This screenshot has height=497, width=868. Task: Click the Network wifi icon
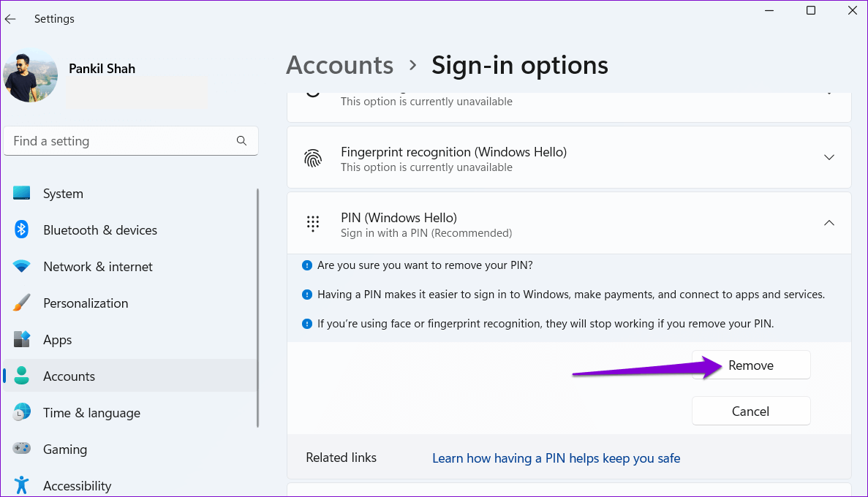point(22,266)
